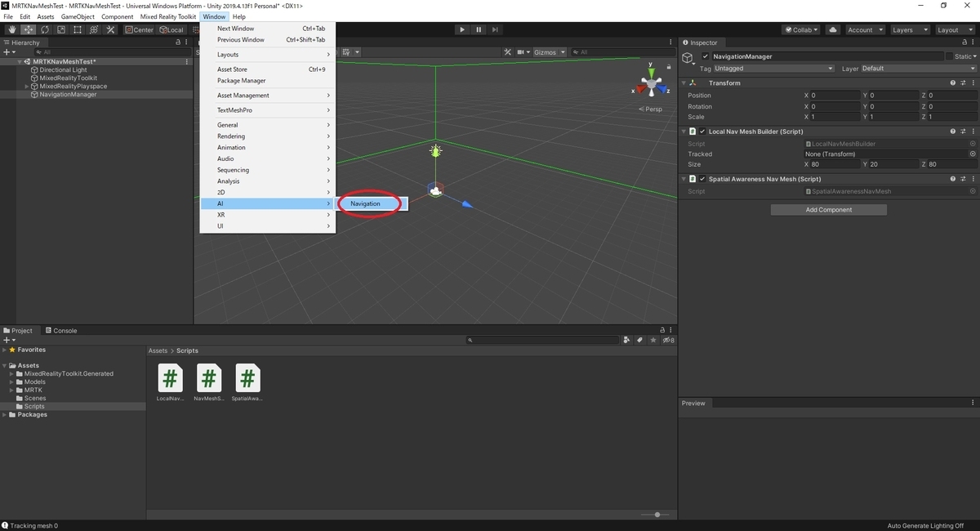The image size is (980, 531).
Task: Open Scene view tools settings icon
Action: coord(508,52)
